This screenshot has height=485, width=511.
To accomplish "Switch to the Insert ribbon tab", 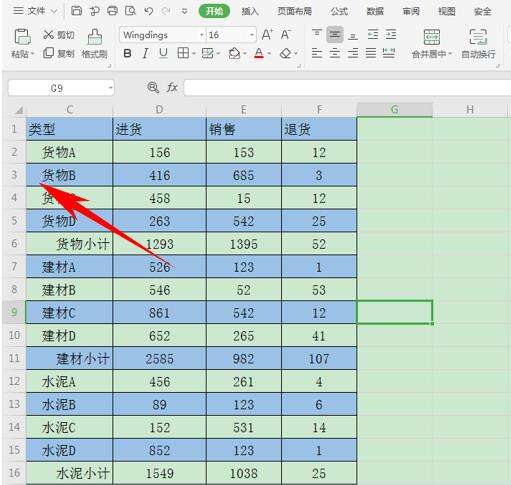I will point(250,11).
